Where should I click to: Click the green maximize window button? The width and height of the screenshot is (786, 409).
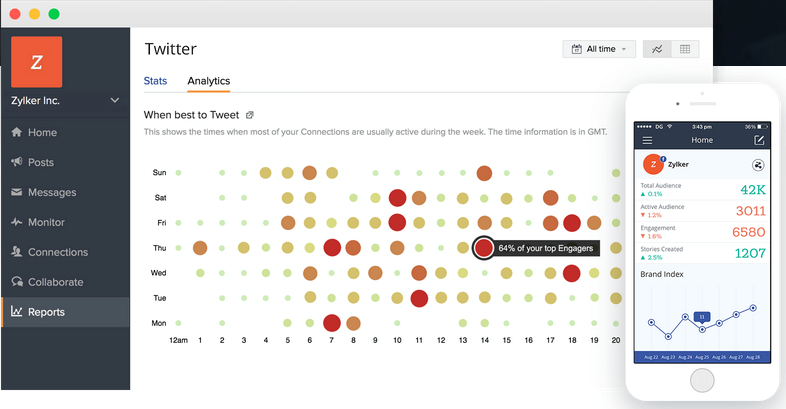(54, 14)
